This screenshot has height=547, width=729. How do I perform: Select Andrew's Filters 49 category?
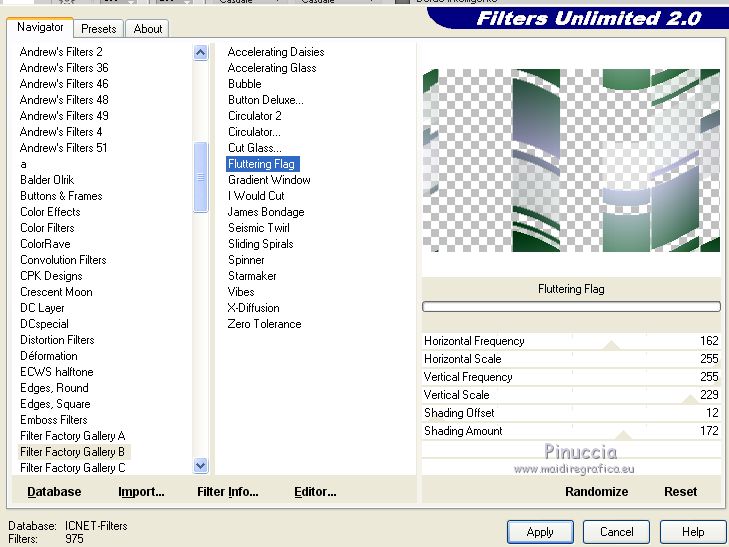(64, 116)
